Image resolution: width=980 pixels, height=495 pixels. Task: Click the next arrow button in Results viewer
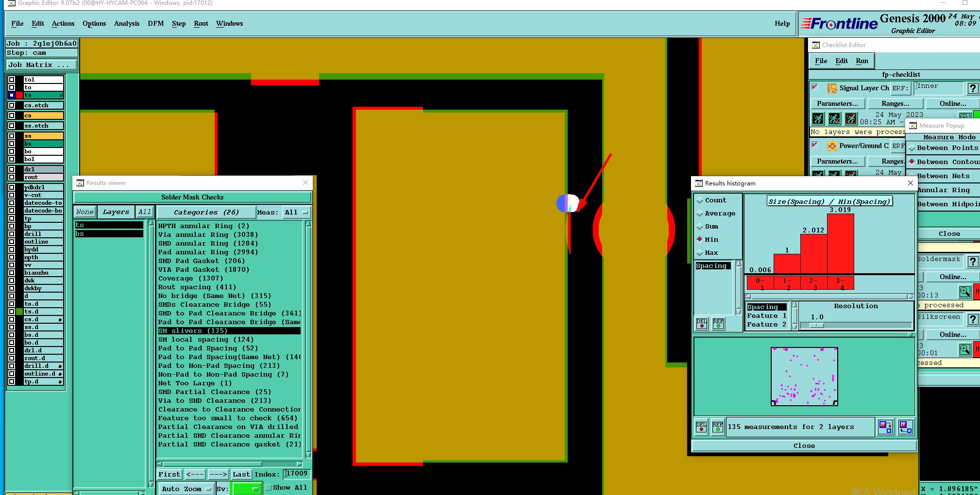(x=218, y=474)
